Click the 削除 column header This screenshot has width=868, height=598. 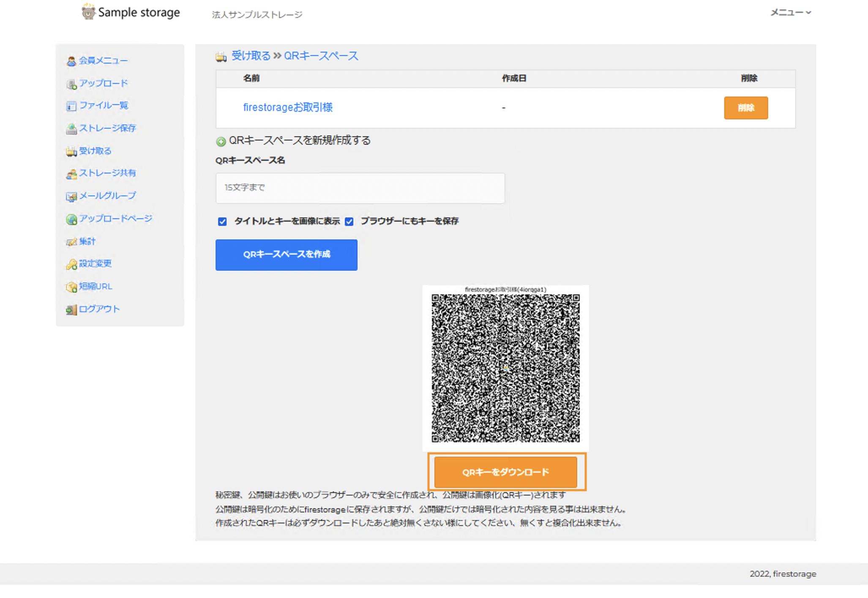pyautogui.click(x=749, y=78)
